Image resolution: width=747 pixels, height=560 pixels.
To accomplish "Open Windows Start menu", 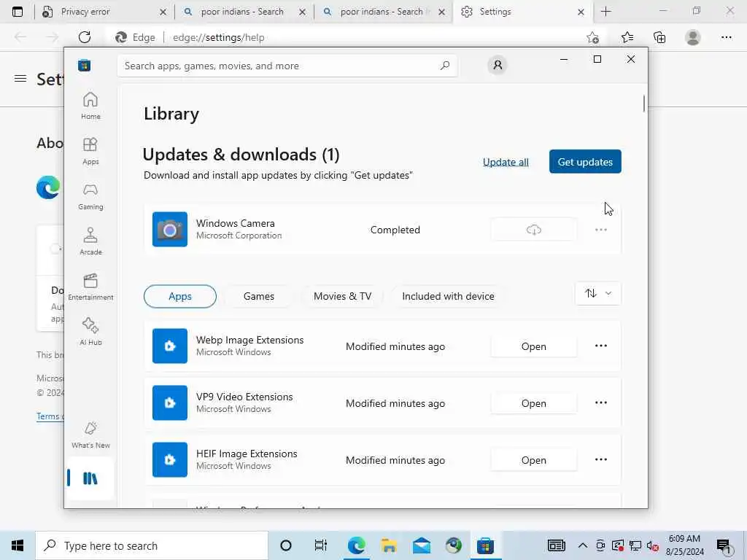I will [x=18, y=545].
